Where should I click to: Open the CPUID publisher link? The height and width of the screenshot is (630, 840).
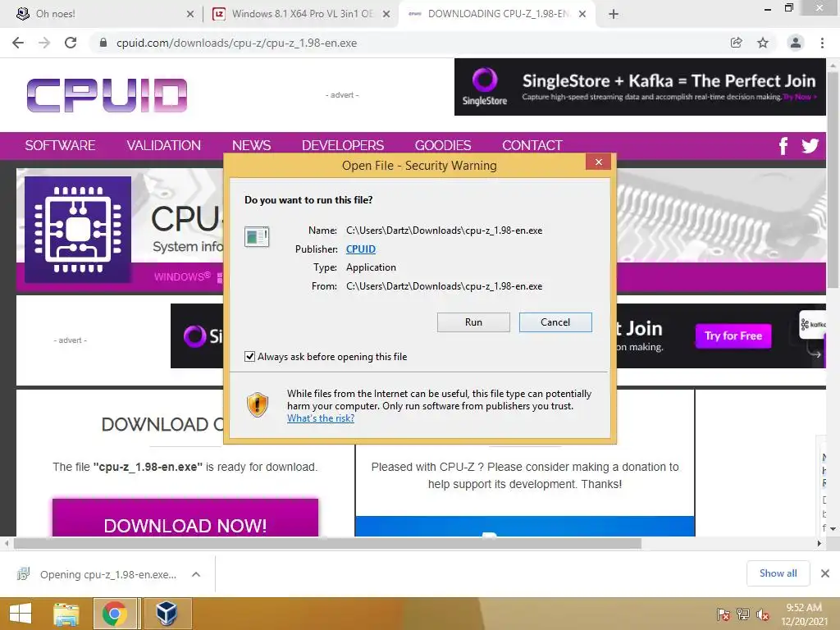coord(361,249)
